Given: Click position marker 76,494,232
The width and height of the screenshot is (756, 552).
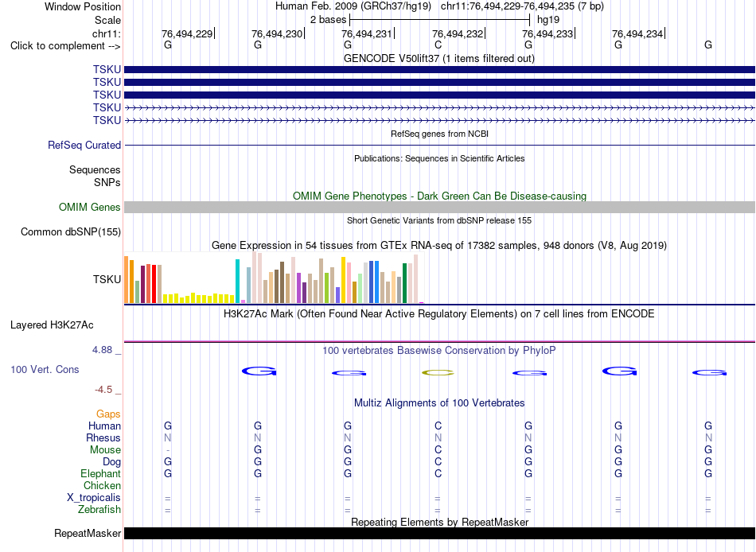Looking at the screenshot, I should coord(458,33).
